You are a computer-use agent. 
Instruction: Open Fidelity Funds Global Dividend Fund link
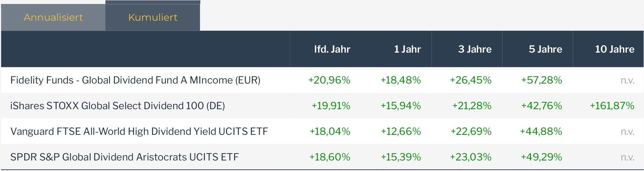pyautogui.click(x=135, y=80)
